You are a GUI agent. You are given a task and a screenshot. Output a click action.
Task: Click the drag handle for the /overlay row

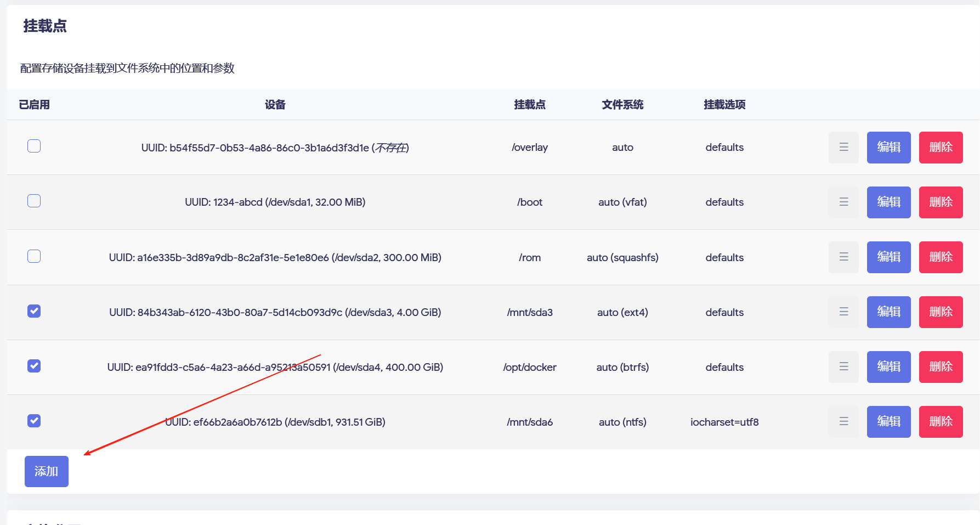pos(843,148)
